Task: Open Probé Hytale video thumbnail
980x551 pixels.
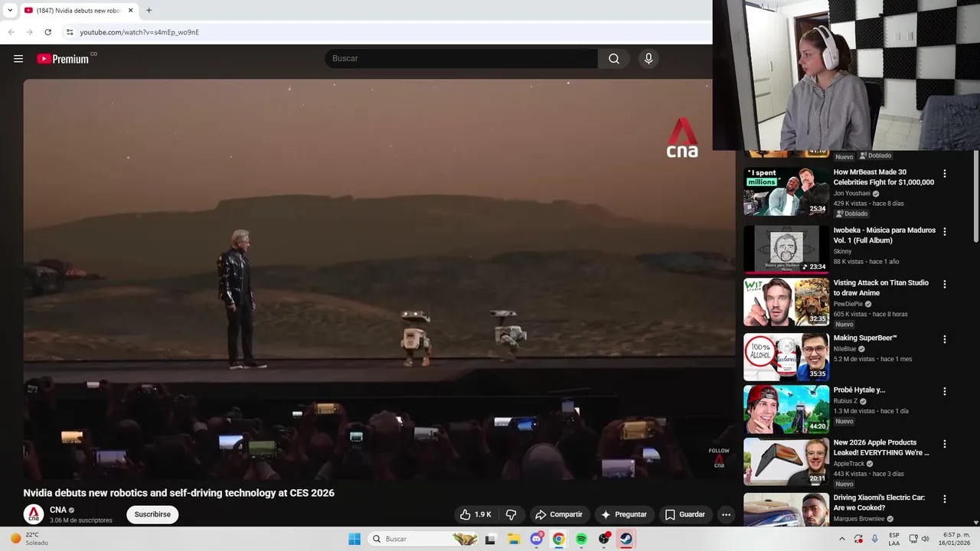Action: [x=786, y=409]
